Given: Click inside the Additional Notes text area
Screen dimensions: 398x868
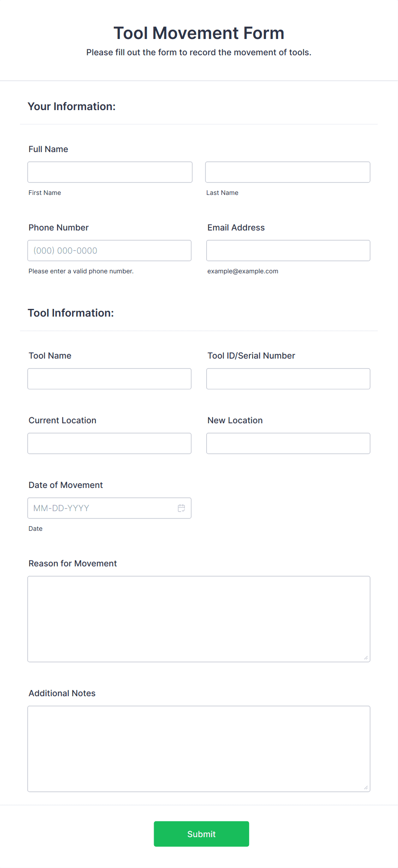Looking at the screenshot, I should [199, 748].
